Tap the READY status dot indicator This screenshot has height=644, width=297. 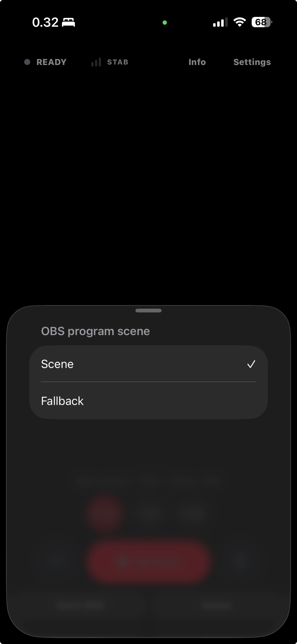[x=27, y=62]
